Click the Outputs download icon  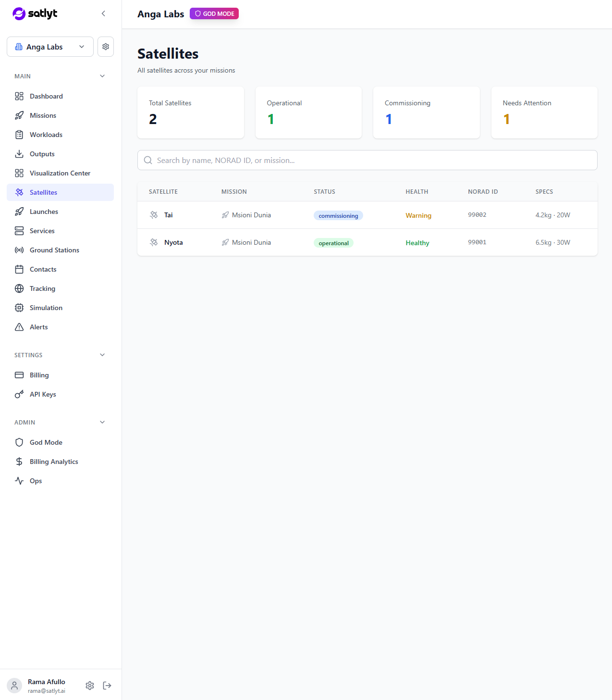[x=19, y=154]
